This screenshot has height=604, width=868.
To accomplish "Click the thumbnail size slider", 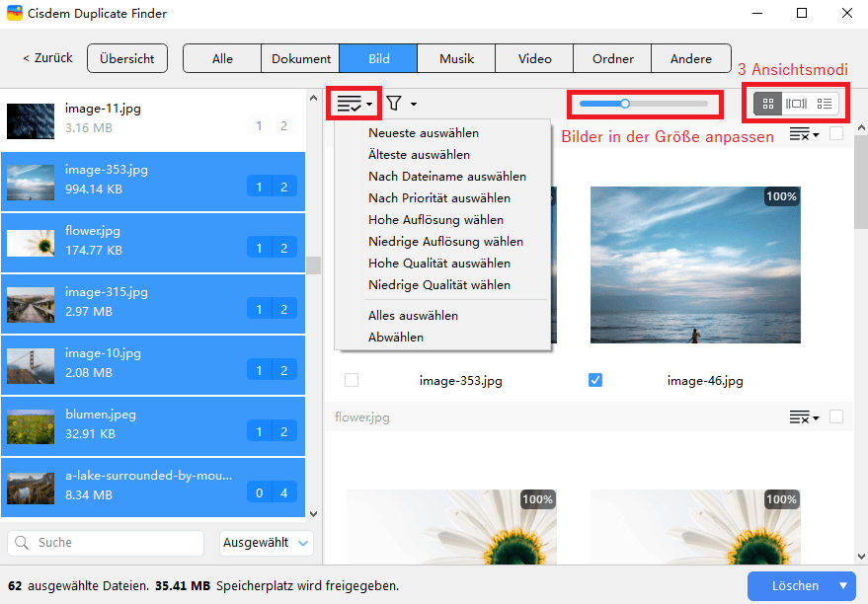I will pos(643,103).
